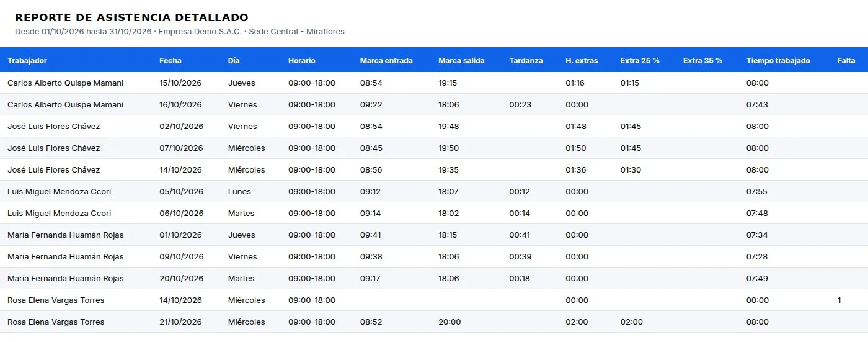Viewport: 868px width, 342px height.
Task: Select Rosa Elena Vargas Torres's 14/10/2026 date
Action: pos(180,300)
